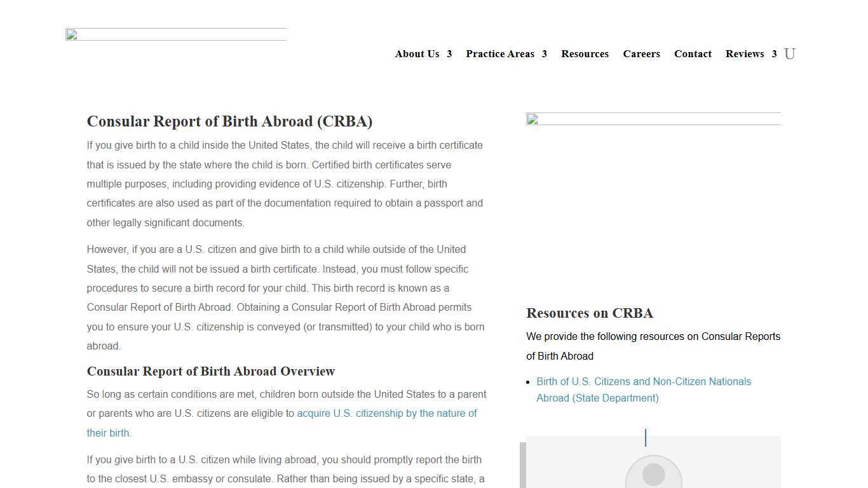The height and width of the screenshot is (488, 868).
Task: Open the Contact page from the navigation
Action: [693, 54]
